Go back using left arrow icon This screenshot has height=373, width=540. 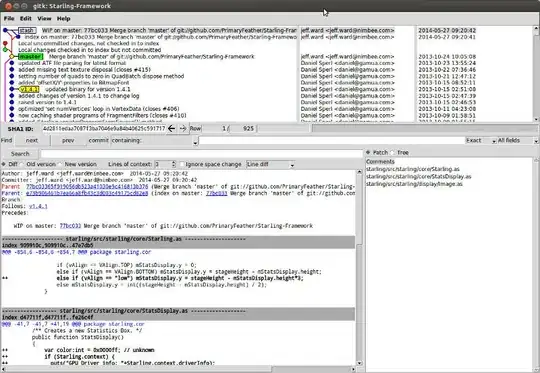(x=171, y=128)
